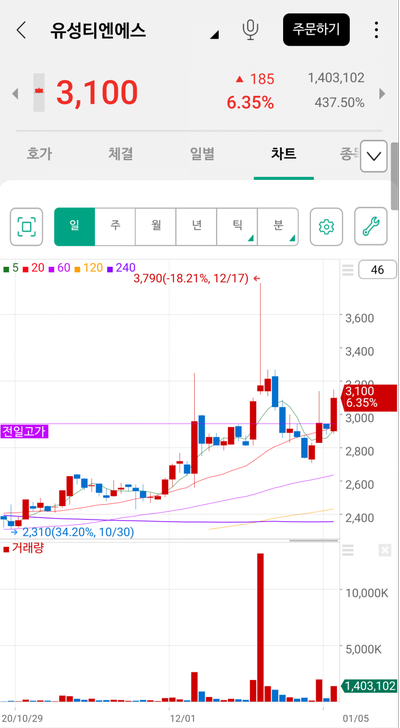Tap the mini candle thumbnail beside price
Image resolution: width=400 pixels, height=728 pixels.
click(39, 92)
